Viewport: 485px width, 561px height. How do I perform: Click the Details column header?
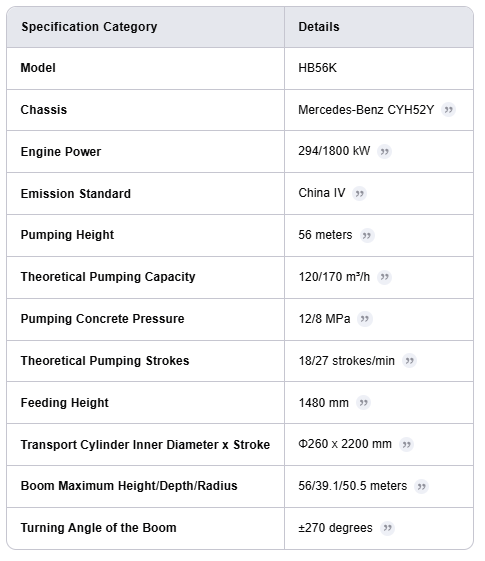coord(319,27)
